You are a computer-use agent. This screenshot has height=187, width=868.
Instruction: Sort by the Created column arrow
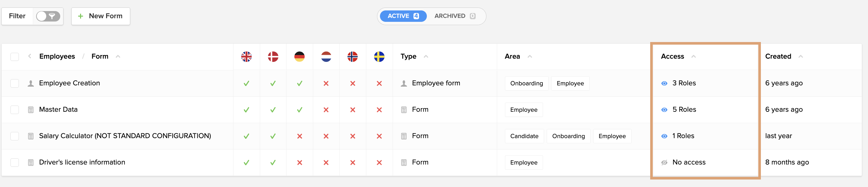coord(801,56)
